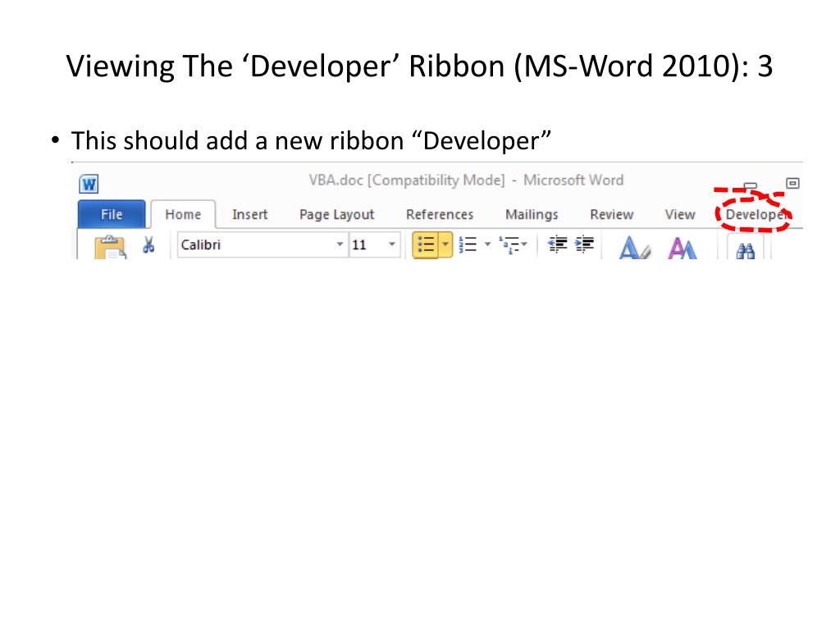Apply the Numbering list icon
The width and height of the screenshot is (840, 630).
click(x=468, y=244)
